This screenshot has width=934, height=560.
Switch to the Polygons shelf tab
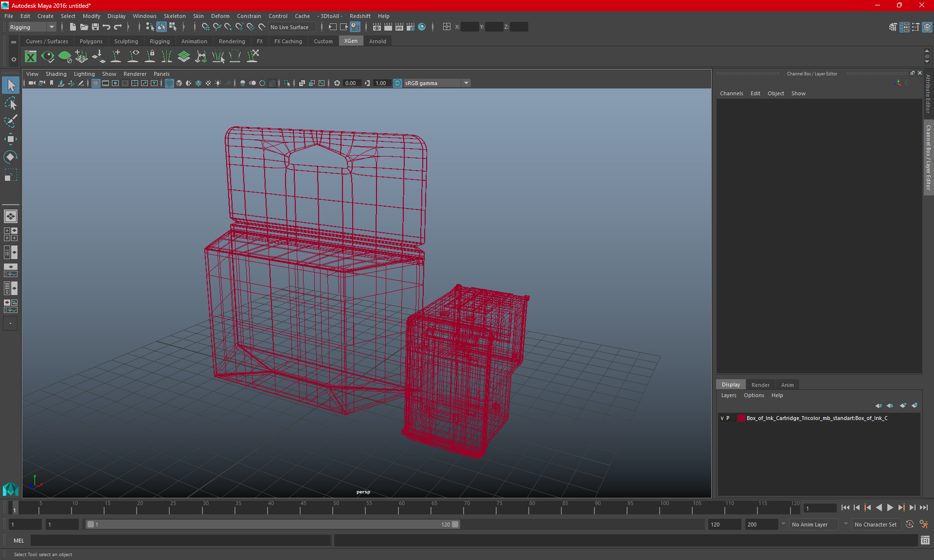[91, 41]
